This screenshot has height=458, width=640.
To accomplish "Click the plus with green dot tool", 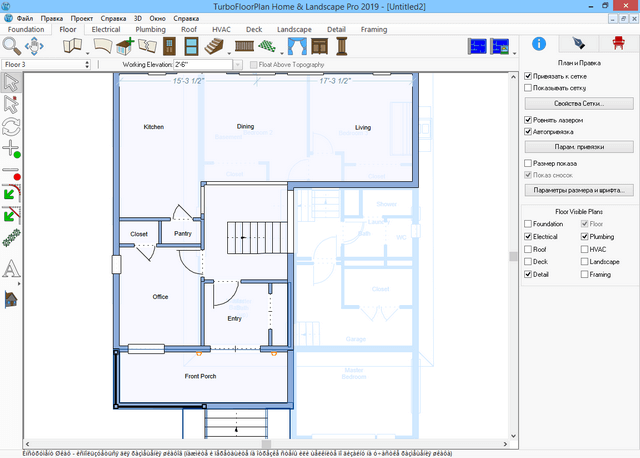I will [12, 149].
